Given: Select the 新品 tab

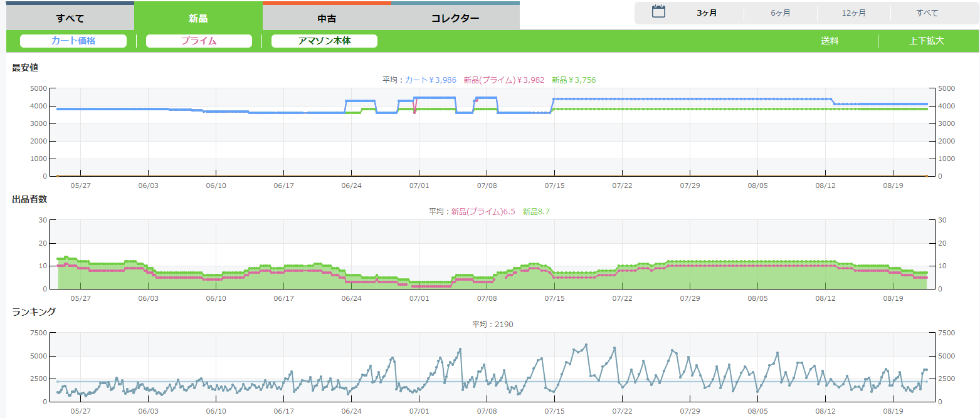Looking at the screenshot, I should 198,18.
